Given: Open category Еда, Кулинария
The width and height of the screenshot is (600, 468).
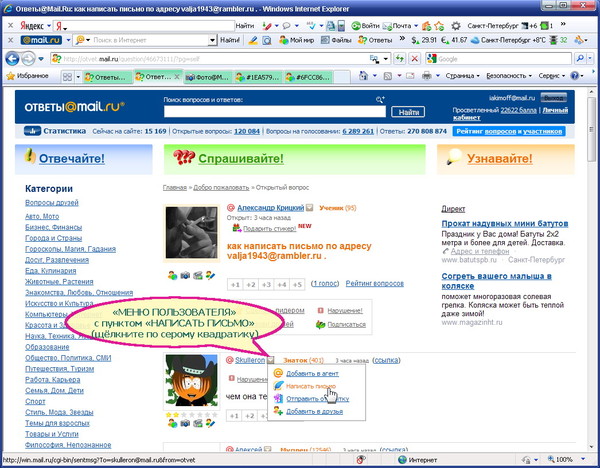Looking at the screenshot, I should [x=51, y=271].
